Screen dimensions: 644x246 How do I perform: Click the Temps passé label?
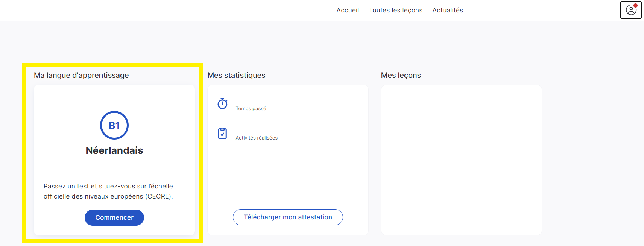pos(251,108)
